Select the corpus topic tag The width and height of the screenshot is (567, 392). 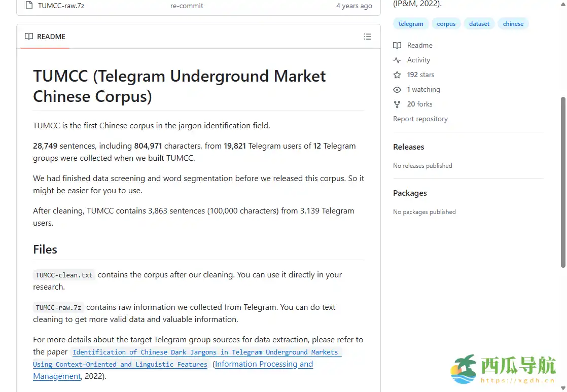[x=446, y=24]
